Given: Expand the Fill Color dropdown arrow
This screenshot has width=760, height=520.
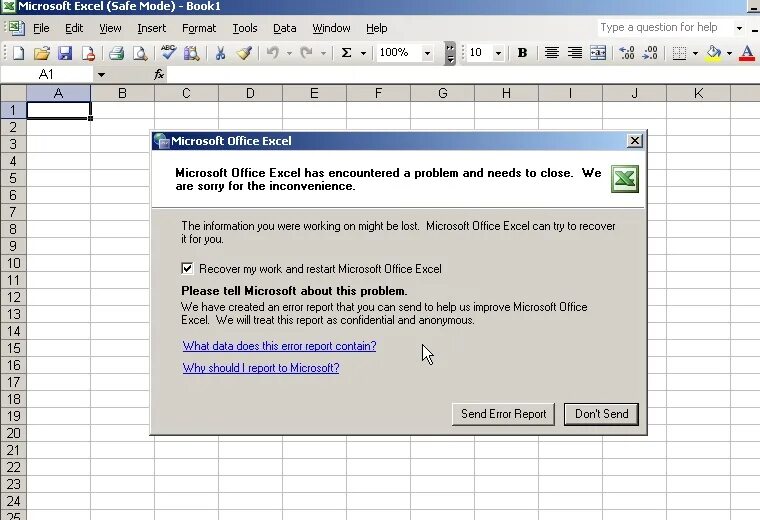Looking at the screenshot, I should (729, 53).
